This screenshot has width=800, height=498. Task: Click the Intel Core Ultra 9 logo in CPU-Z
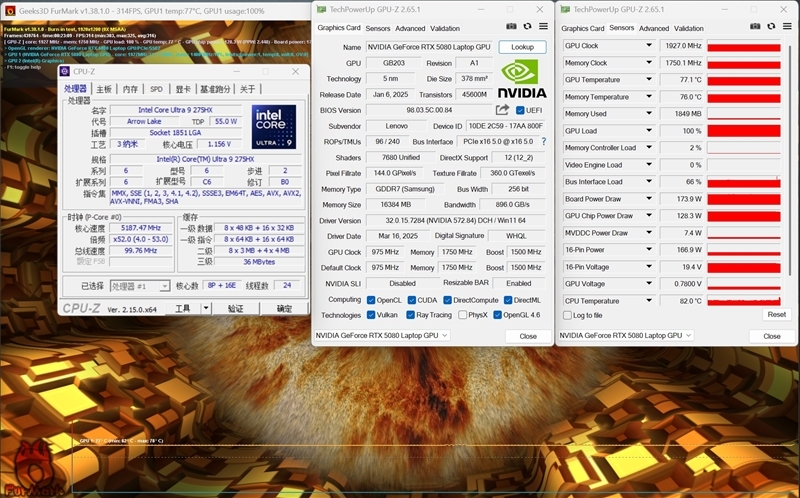click(274, 127)
